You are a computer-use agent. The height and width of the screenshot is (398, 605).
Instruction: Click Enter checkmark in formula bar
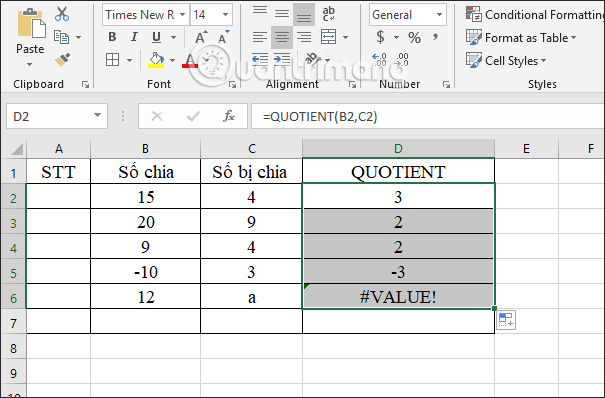[x=193, y=116]
